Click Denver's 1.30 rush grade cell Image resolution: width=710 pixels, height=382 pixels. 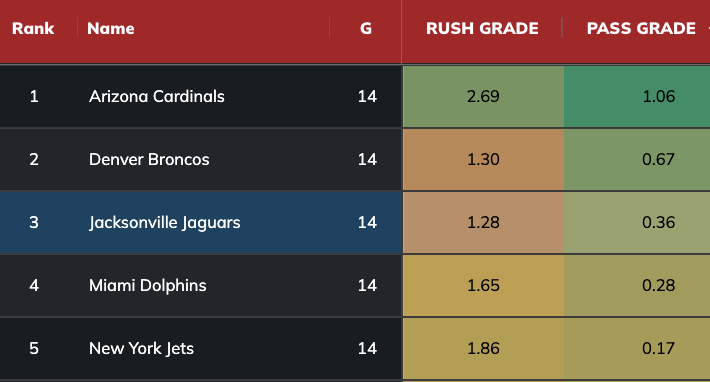(x=483, y=159)
